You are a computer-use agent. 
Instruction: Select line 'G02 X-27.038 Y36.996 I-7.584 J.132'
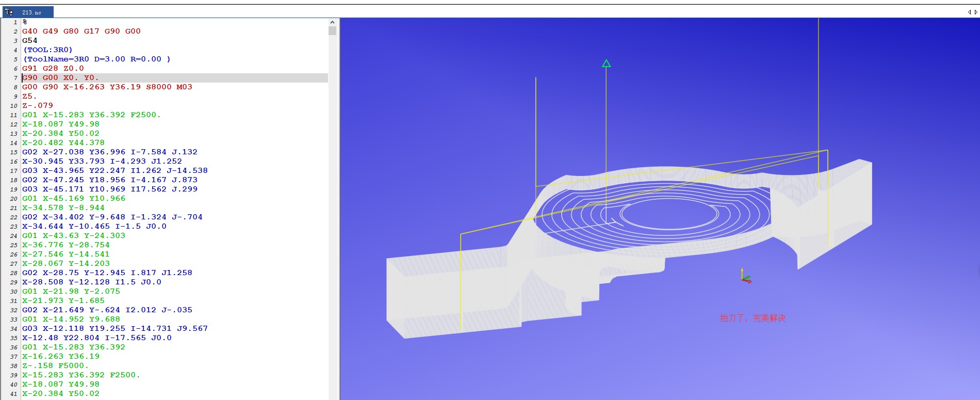(x=110, y=152)
